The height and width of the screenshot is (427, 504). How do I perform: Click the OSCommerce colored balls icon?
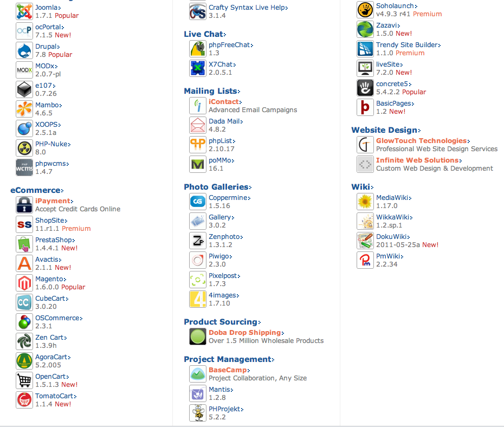[24, 322]
